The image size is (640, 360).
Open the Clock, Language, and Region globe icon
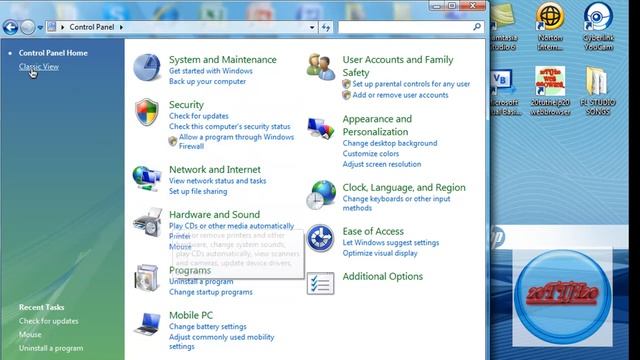[321, 195]
